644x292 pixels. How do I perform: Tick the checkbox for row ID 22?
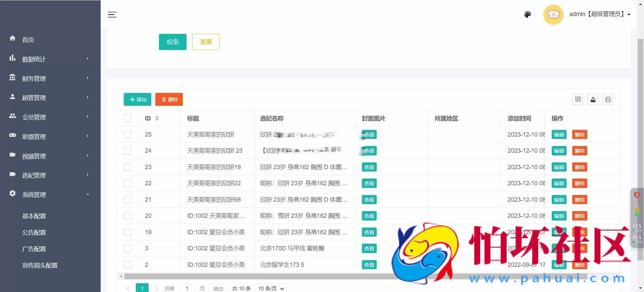(128, 183)
